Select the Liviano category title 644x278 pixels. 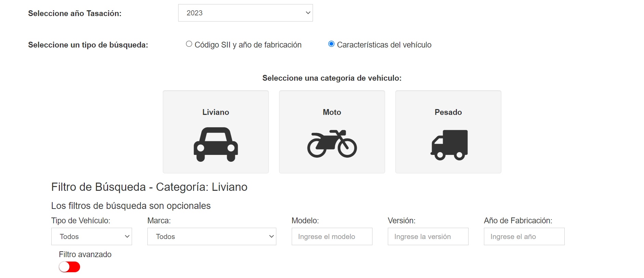pyautogui.click(x=215, y=112)
